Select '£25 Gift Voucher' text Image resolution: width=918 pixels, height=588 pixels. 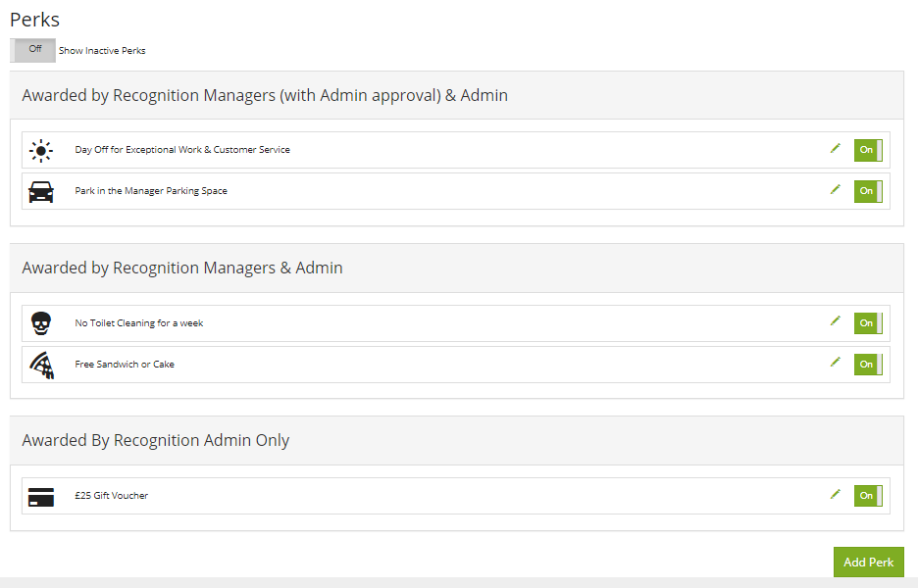[x=111, y=496]
